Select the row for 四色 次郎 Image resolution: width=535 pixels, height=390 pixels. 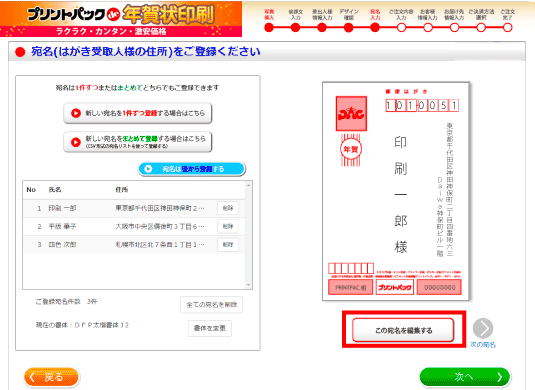[x=134, y=245]
